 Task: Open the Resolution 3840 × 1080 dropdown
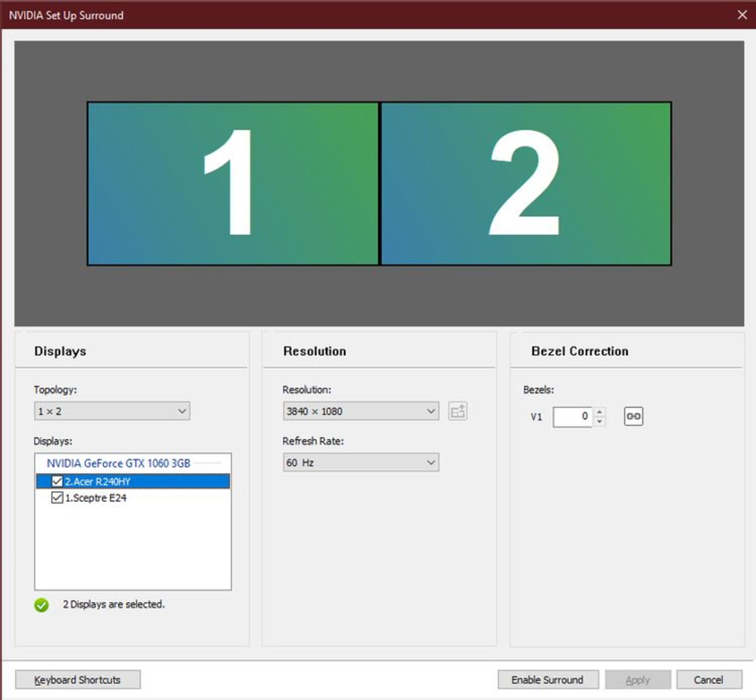[x=361, y=411]
